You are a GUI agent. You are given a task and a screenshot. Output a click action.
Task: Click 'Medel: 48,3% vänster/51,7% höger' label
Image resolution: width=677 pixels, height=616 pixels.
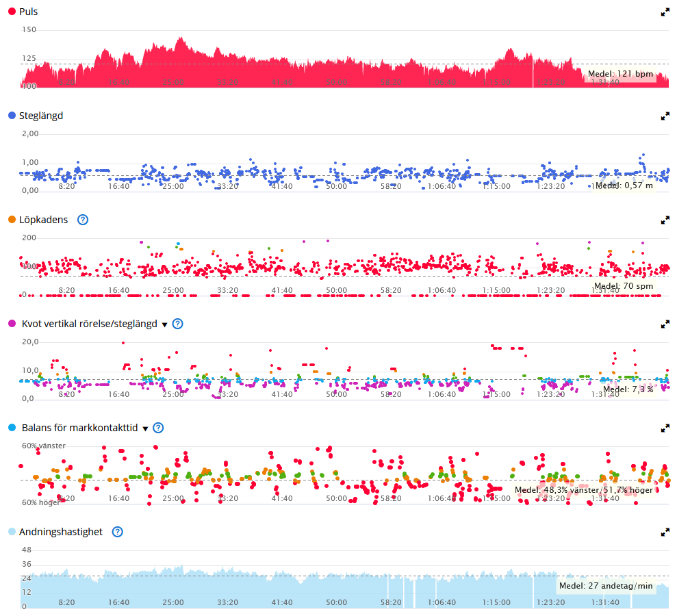[584, 490]
